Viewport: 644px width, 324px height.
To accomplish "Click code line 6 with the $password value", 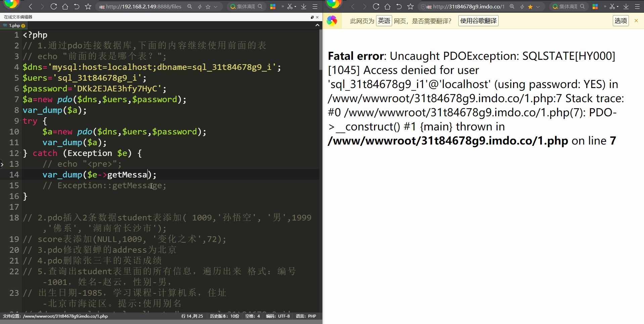I will tap(94, 89).
